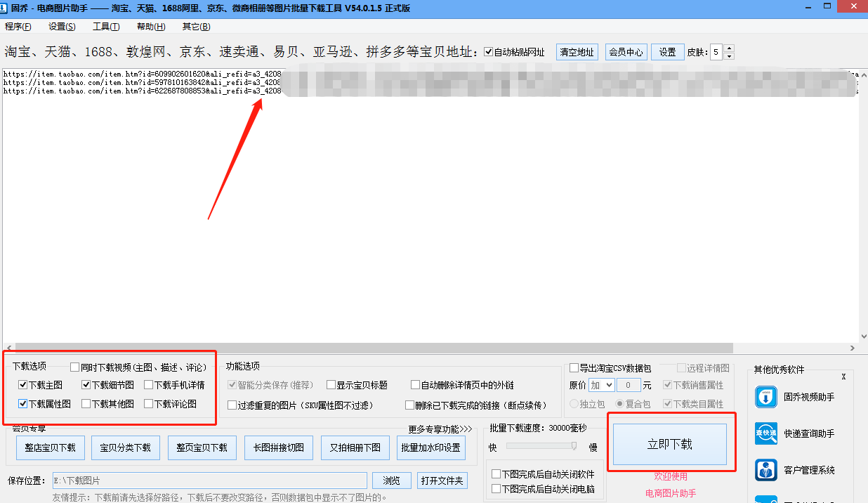Expand 更多专享功能>>> link
Screen dimensions: 868x503
440,429
